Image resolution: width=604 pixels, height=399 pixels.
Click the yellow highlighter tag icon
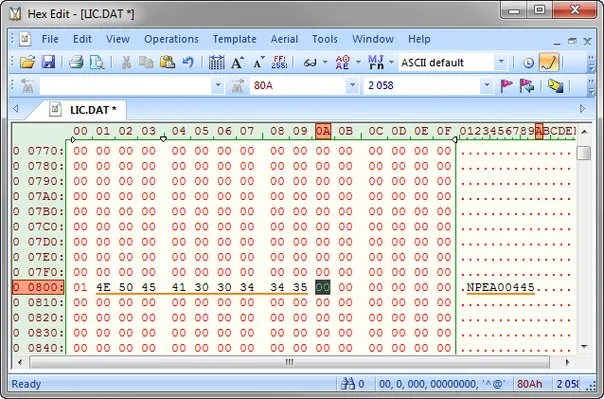(x=555, y=86)
